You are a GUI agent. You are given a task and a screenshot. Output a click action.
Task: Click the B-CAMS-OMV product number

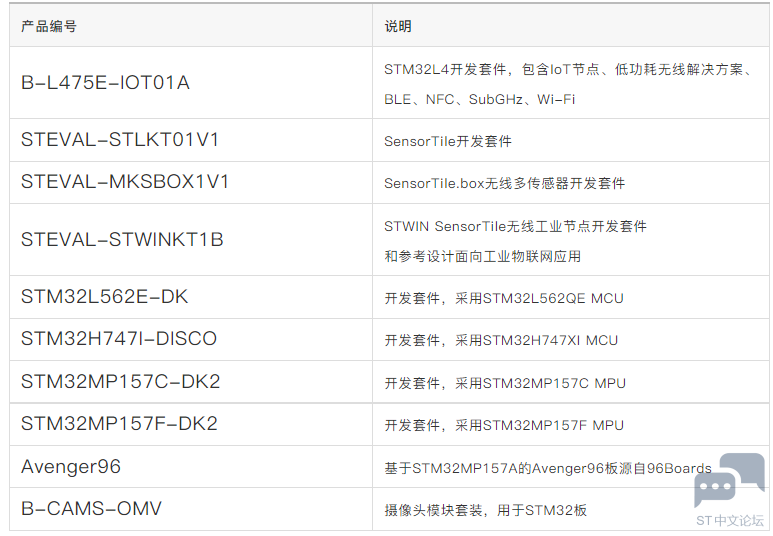(91, 508)
